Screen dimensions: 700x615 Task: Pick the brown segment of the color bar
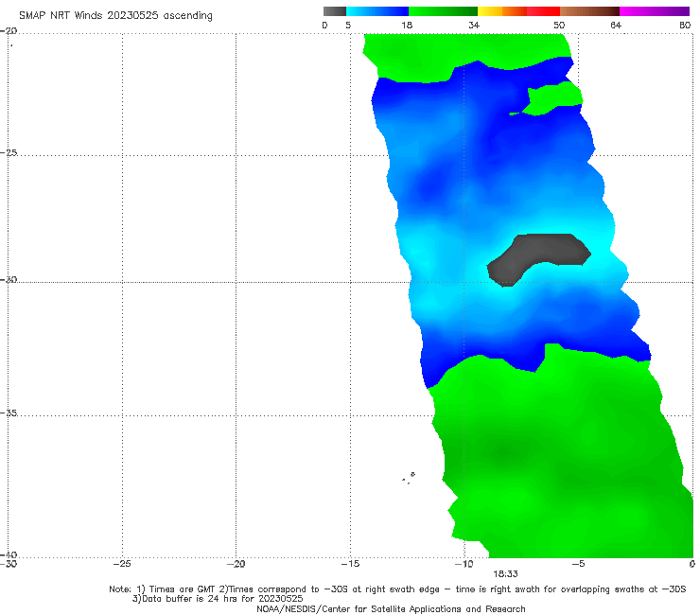tap(589, 11)
